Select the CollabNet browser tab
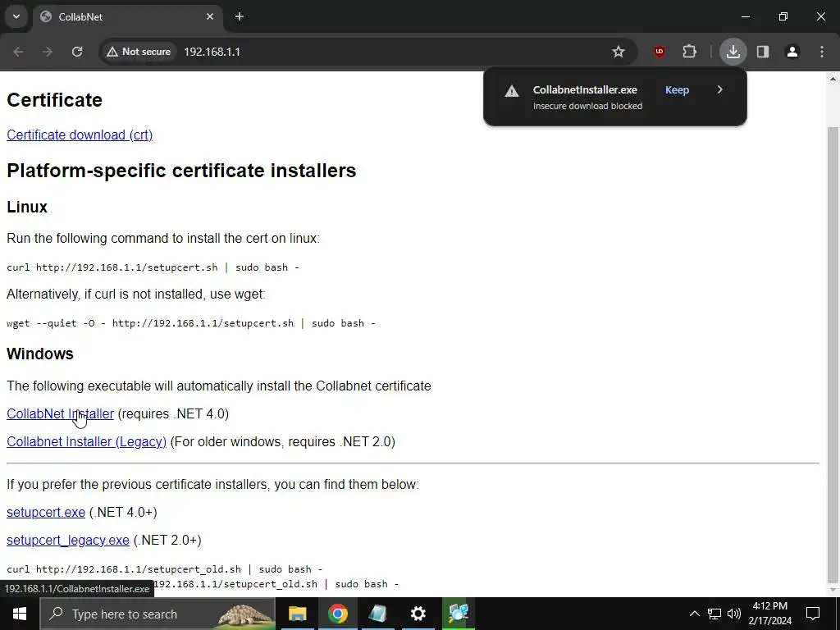This screenshot has height=630, width=840. (x=126, y=16)
